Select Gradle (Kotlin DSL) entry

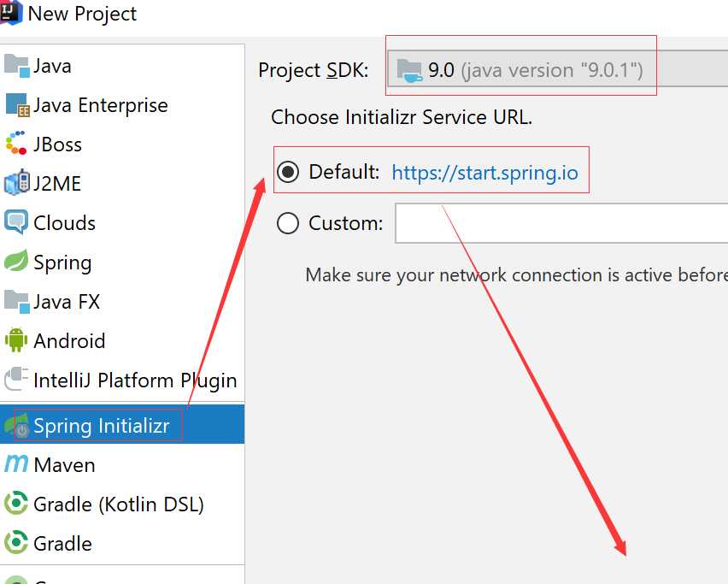(119, 504)
